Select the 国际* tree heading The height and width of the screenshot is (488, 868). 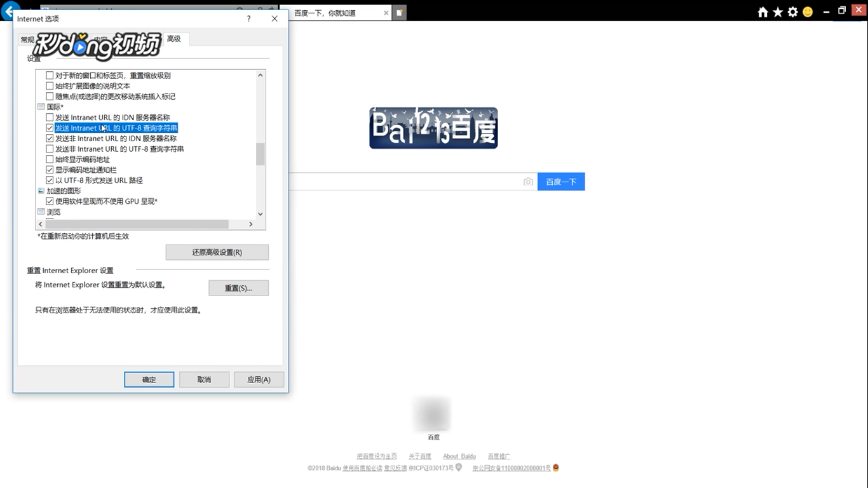[55, 107]
